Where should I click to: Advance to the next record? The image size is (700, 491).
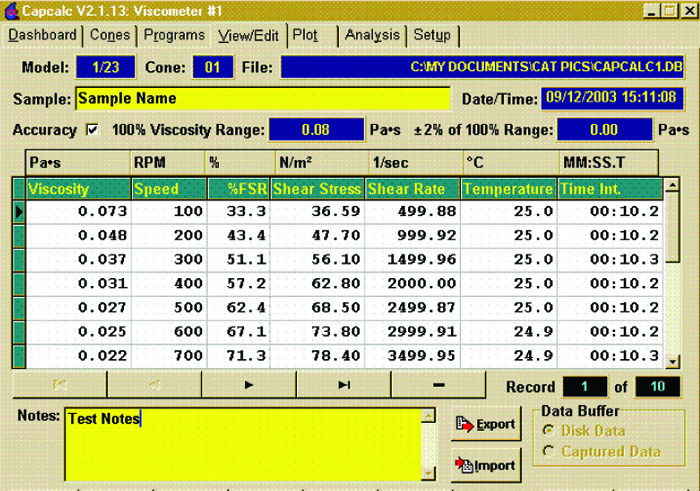click(249, 385)
